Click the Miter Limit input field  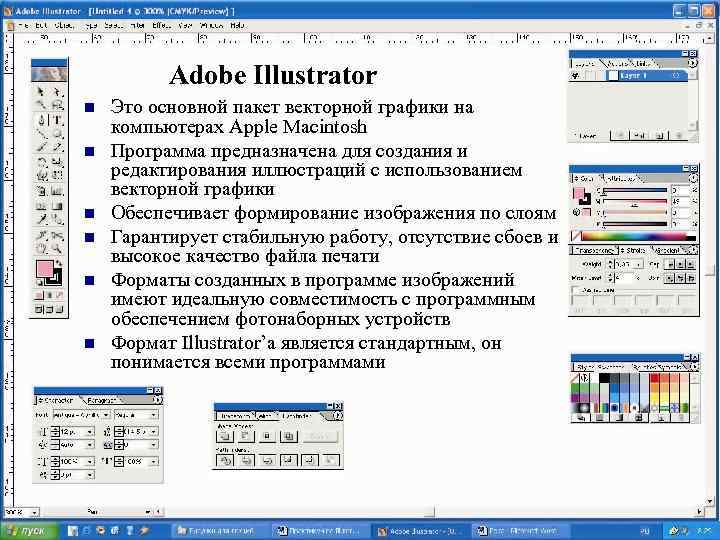pyautogui.click(x=625, y=278)
